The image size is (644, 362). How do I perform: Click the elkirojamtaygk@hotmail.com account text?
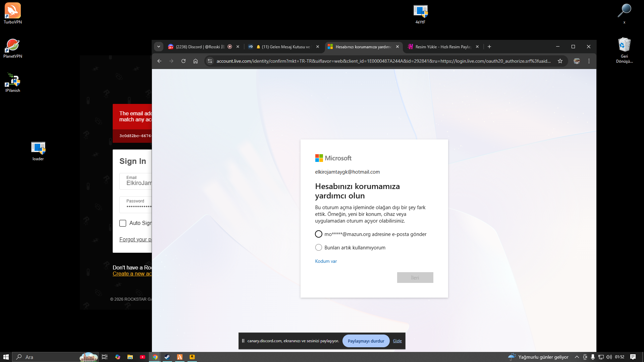tap(347, 172)
